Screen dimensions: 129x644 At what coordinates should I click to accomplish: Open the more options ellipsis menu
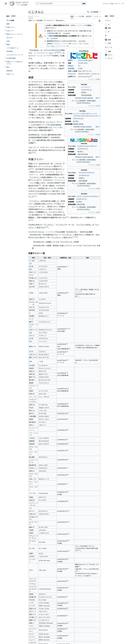123,4
